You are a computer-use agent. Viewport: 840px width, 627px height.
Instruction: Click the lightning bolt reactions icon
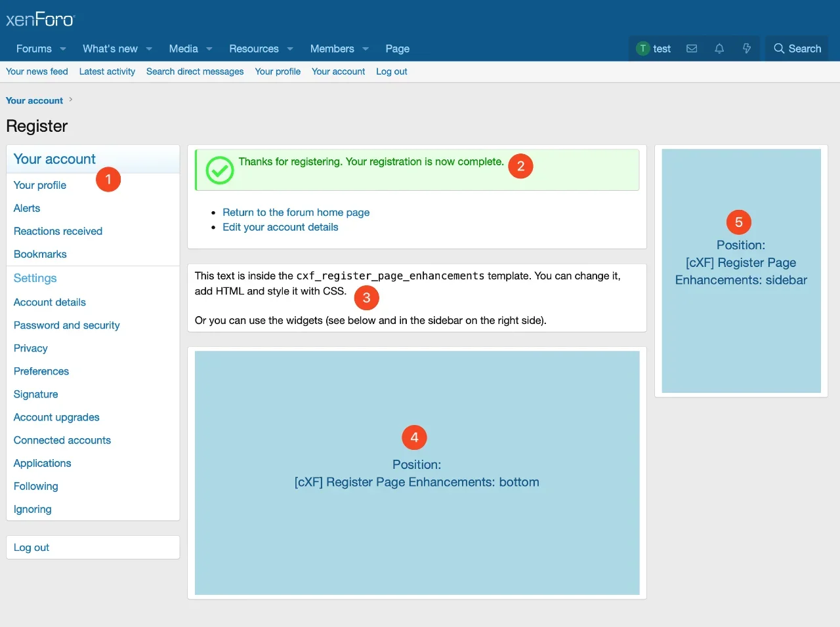point(747,48)
